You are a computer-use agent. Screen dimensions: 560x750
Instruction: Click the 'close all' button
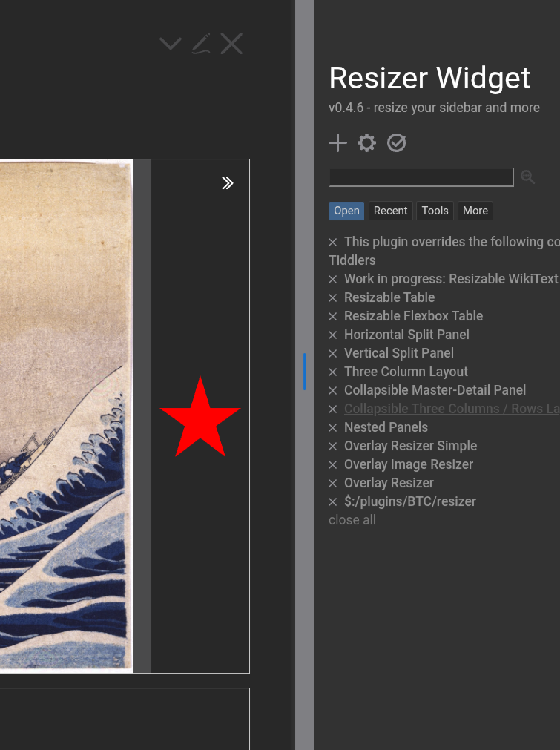tap(352, 520)
